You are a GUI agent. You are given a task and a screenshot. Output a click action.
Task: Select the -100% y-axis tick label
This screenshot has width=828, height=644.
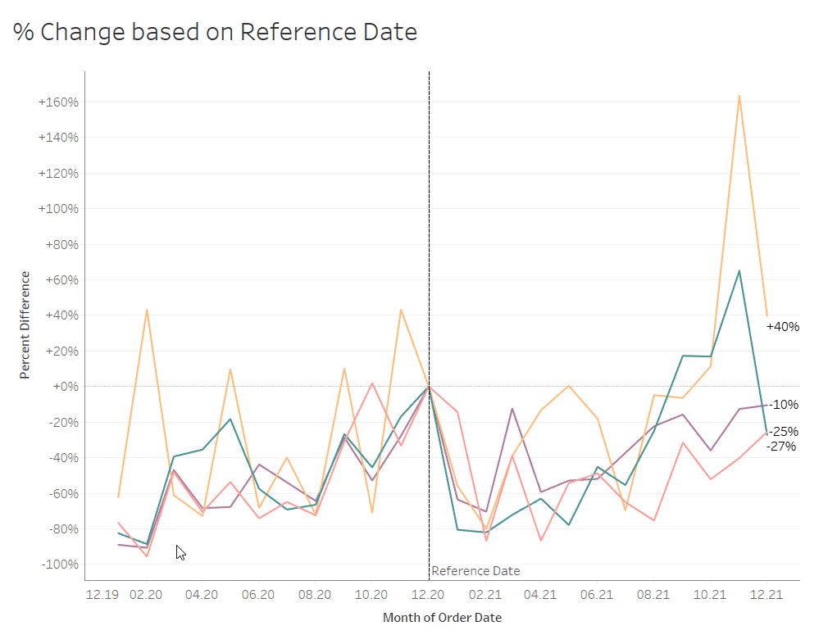pos(60,565)
